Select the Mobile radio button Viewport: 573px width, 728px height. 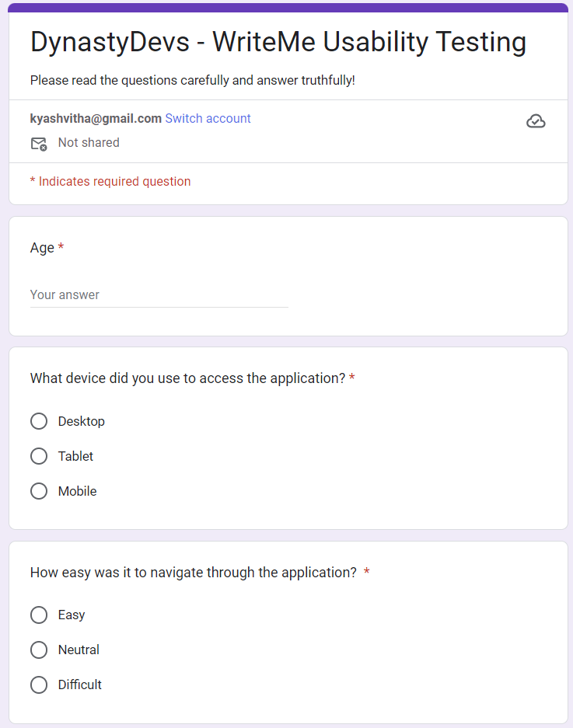(x=39, y=491)
